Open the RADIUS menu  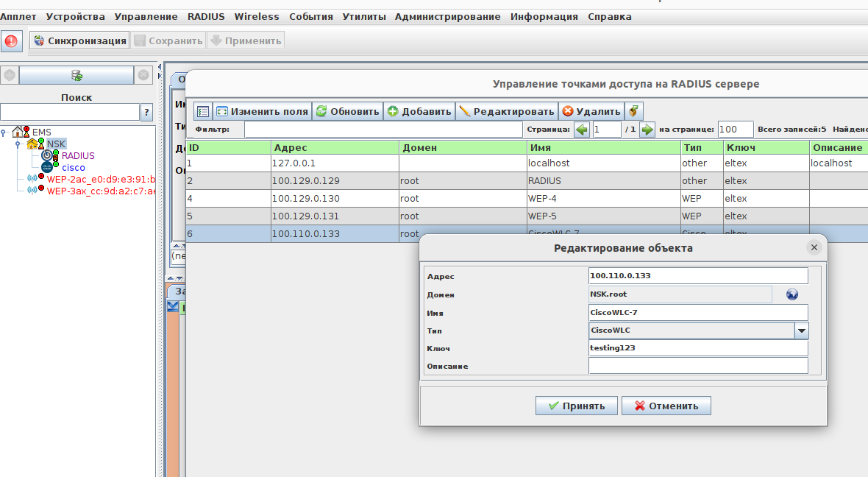pos(206,17)
